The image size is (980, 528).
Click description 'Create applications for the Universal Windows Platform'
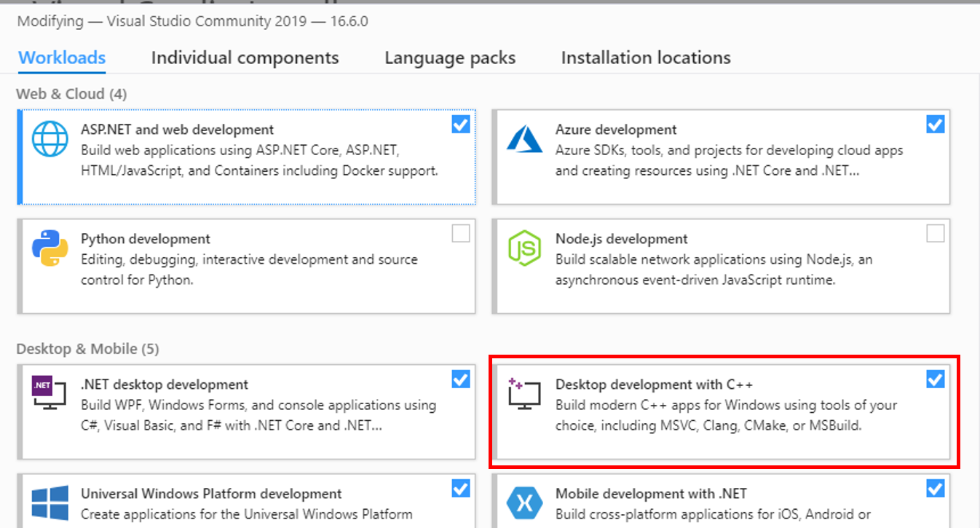[x=247, y=514]
